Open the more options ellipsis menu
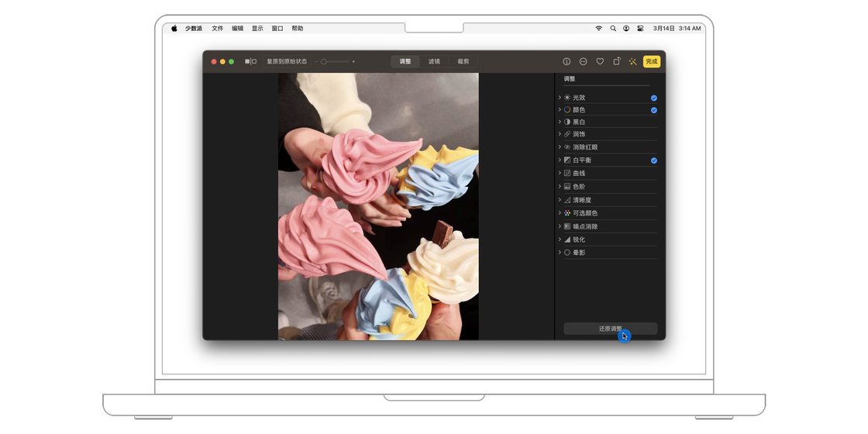This screenshot has width=868, height=434. (x=583, y=61)
